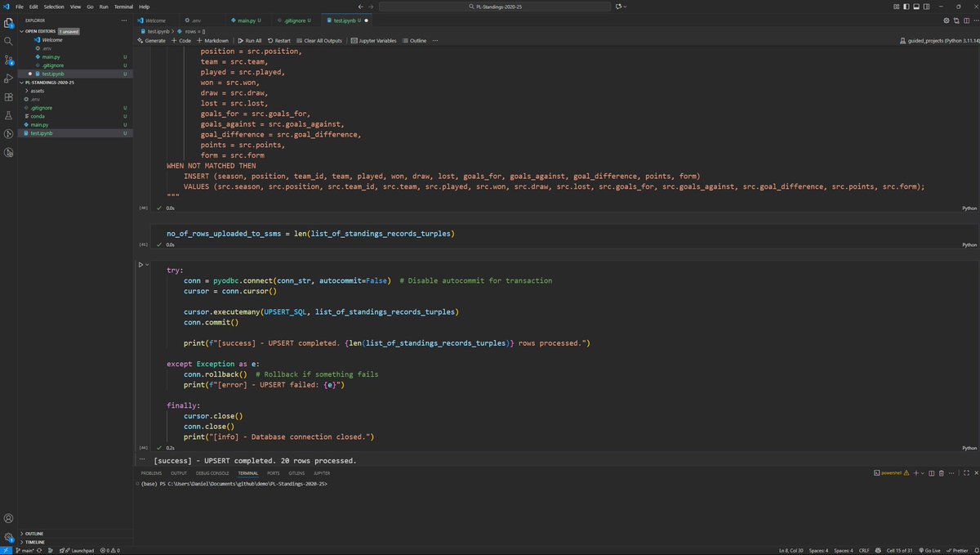Switch to the Problems panel tab

point(151,472)
